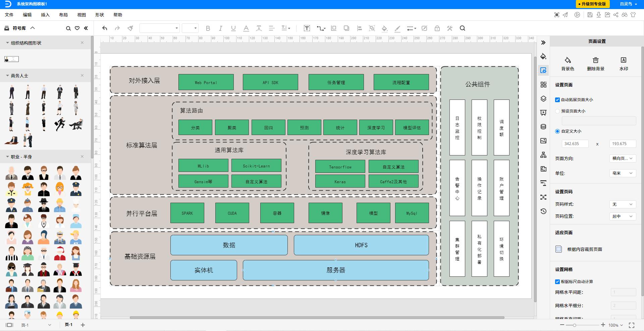Toggle bold text formatting

(x=208, y=28)
